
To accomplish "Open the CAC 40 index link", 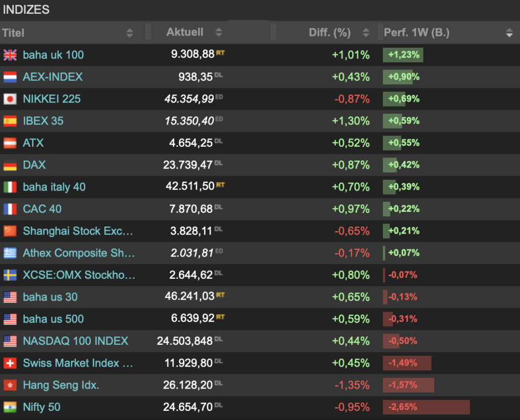I will [x=42, y=209].
